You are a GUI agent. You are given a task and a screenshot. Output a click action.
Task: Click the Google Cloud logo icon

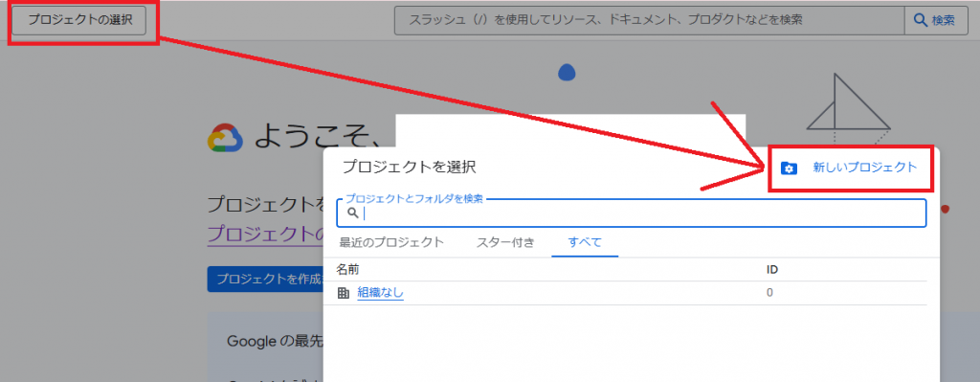225,138
